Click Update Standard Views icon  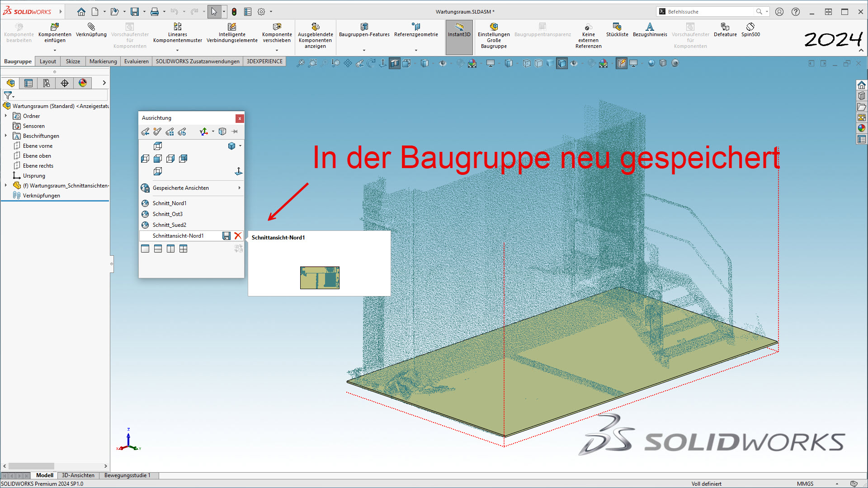170,131
